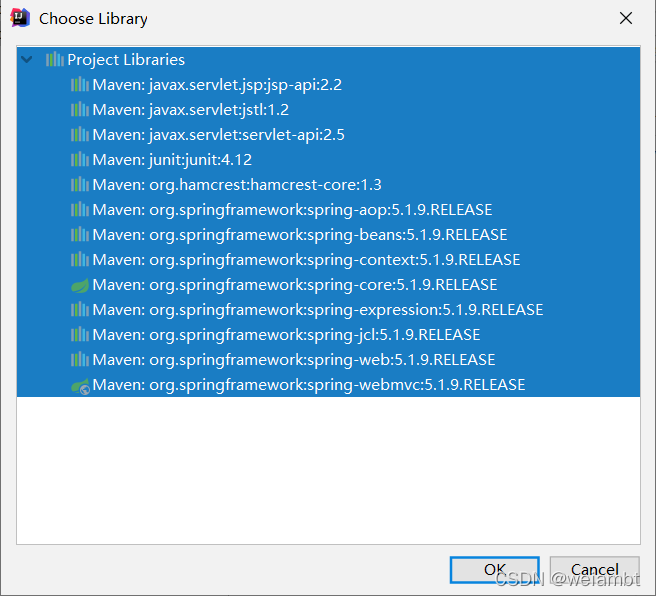Select Maven: javax.servlet.jsp:jsp-api:2.2
The height and width of the screenshot is (596, 656).
(328, 85)
